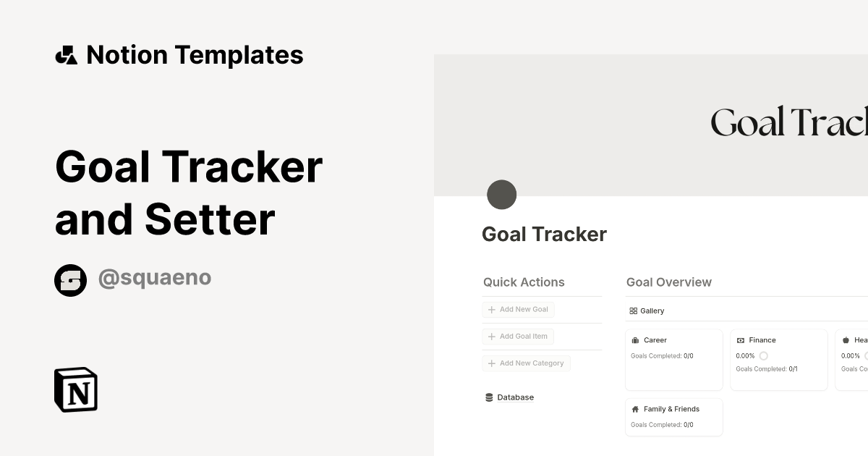
Task: Toggle the Finance goal completion circle
Action: 765,355
